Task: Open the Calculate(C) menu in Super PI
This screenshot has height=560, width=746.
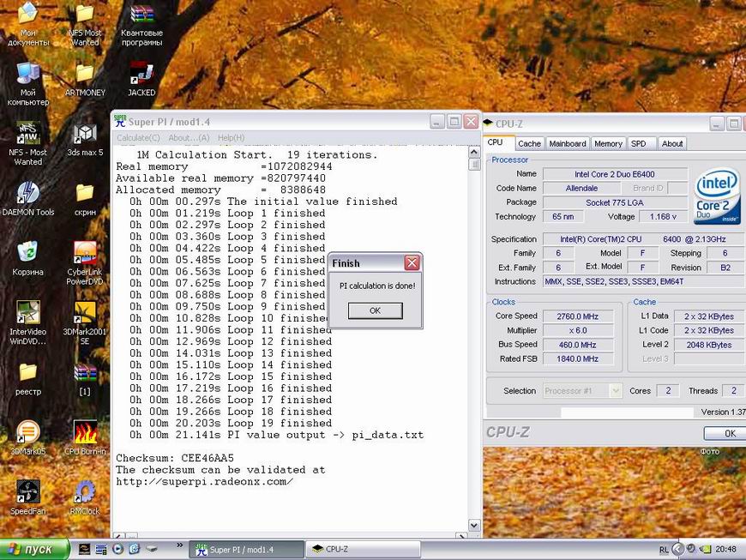Action: pyautogui.click(x=138, y=138)
